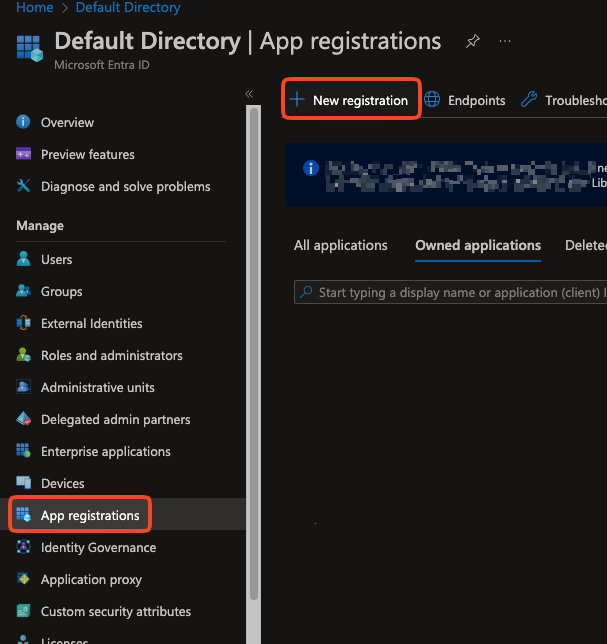Click the Preview features icon
Image resolution: width=607 pixels, height=644 pixels.
click(23, 154)
